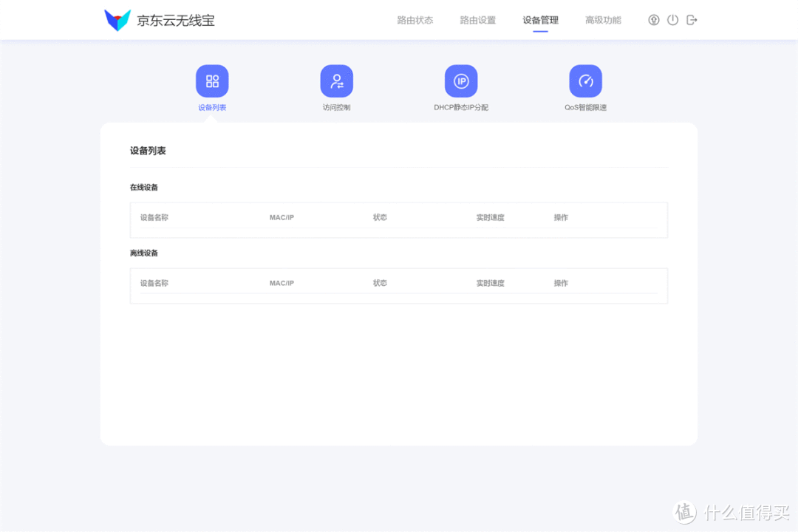798x532 pixels.
Task: Open QoS智能限速 speedometer icon
Action: tap(585, 81)
